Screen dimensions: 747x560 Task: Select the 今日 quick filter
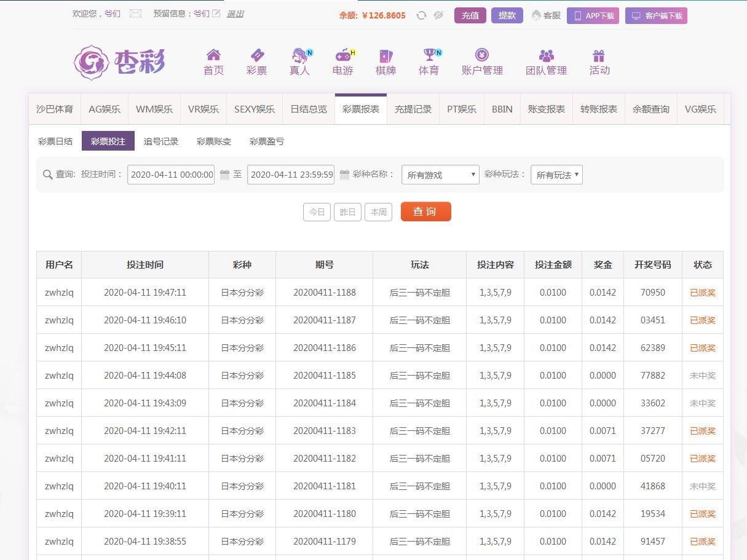[317, 212]
